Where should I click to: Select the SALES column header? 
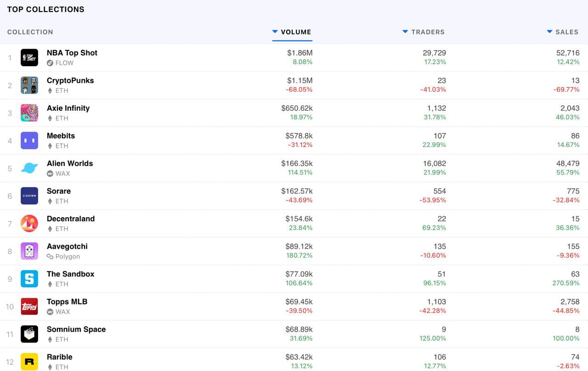[x=567, y=32]
